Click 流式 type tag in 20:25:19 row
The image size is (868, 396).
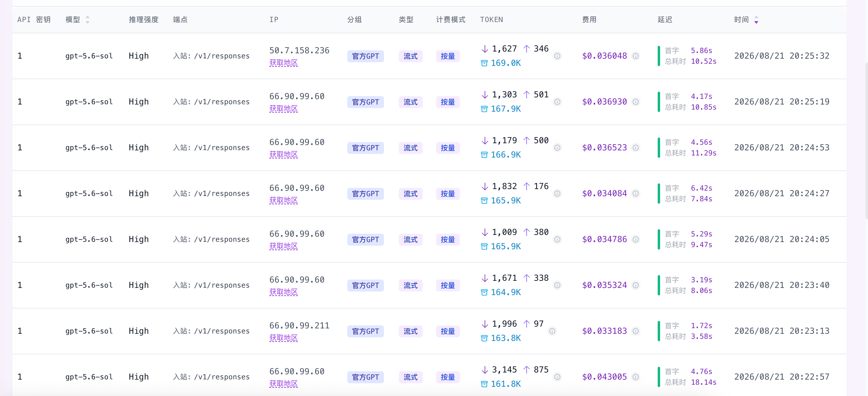(x=410, y=102)
